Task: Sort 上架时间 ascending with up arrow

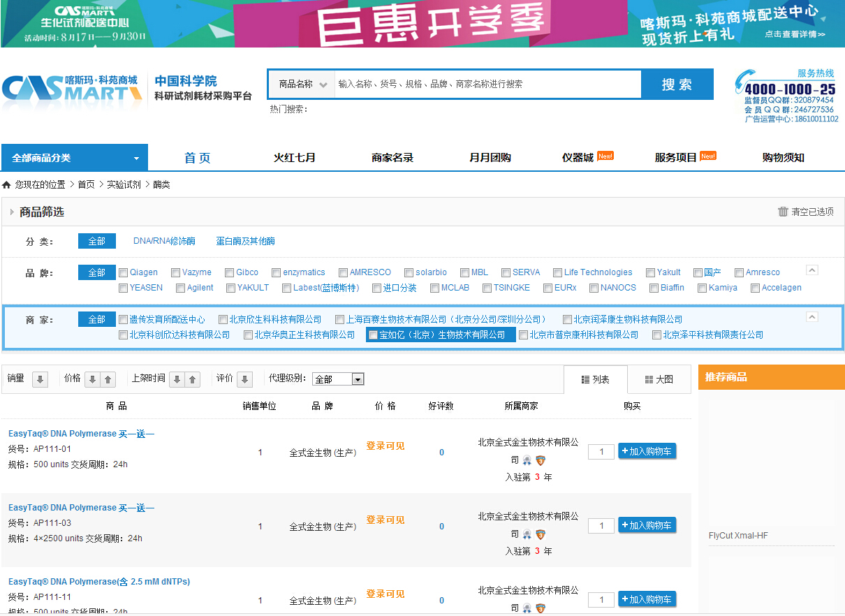Action: point(193,379)
